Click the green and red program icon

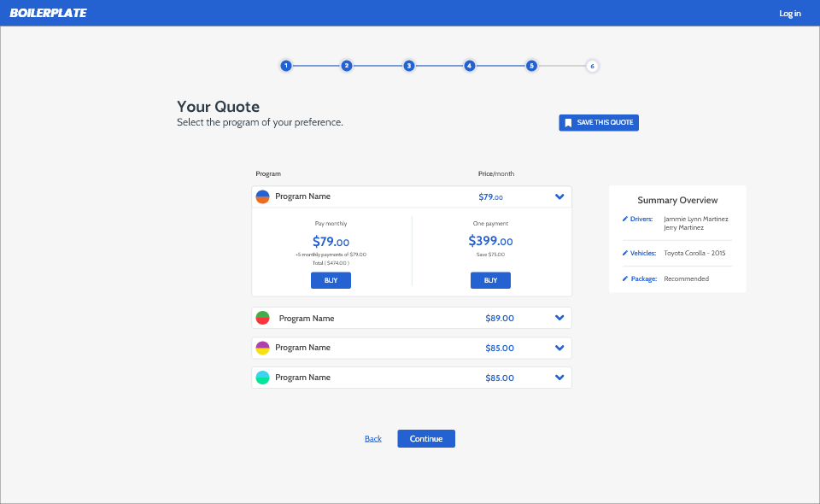click(x=263, y=318)
